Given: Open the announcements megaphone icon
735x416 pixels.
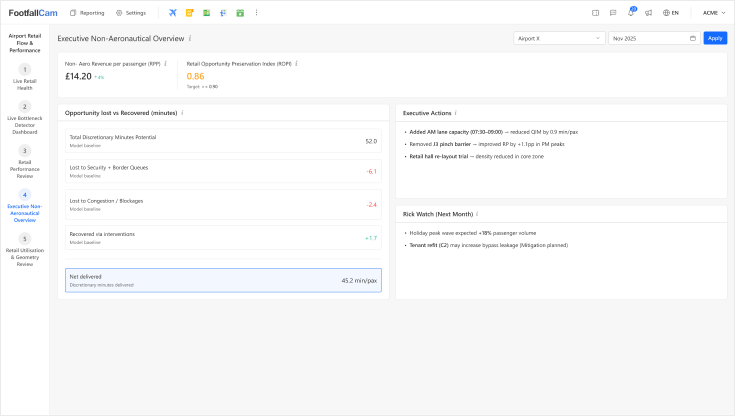Looking at the screenshot, I should tap(648, 13).
